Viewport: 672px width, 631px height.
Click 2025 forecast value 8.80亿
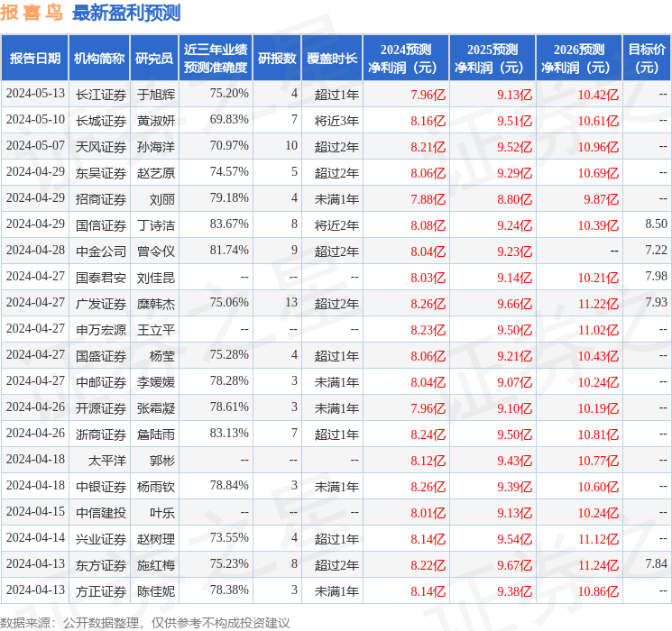(515, 199)
